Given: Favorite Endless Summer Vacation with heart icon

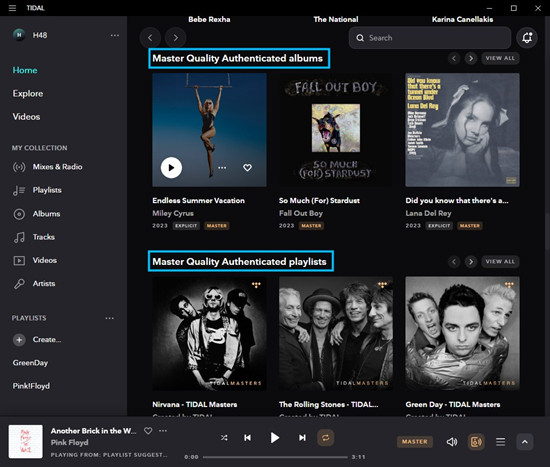Looking at the screenshot, I should point(247,168).
